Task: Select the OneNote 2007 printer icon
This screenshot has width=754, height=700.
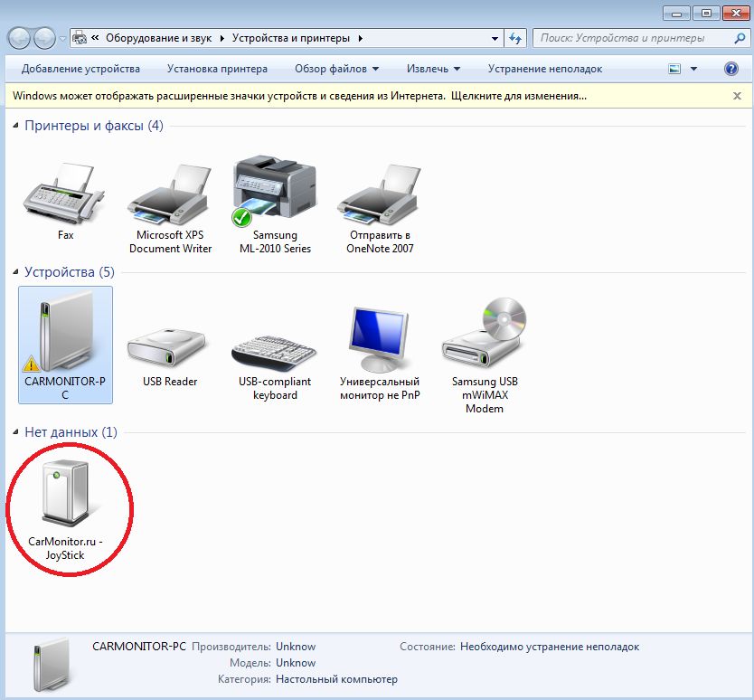Action: click(x=380, y=194)
